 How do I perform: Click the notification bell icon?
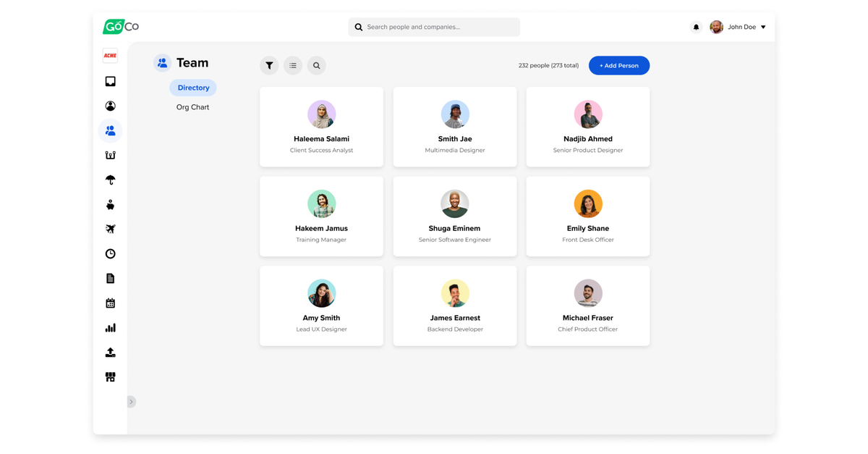pyautogui.click(x=696, y=27)
